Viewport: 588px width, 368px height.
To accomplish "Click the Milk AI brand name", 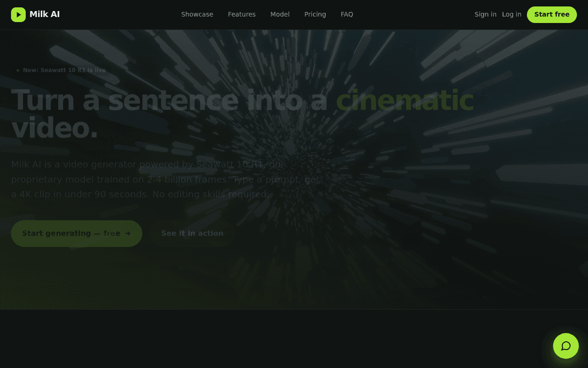I will click(x=45, y=14).
